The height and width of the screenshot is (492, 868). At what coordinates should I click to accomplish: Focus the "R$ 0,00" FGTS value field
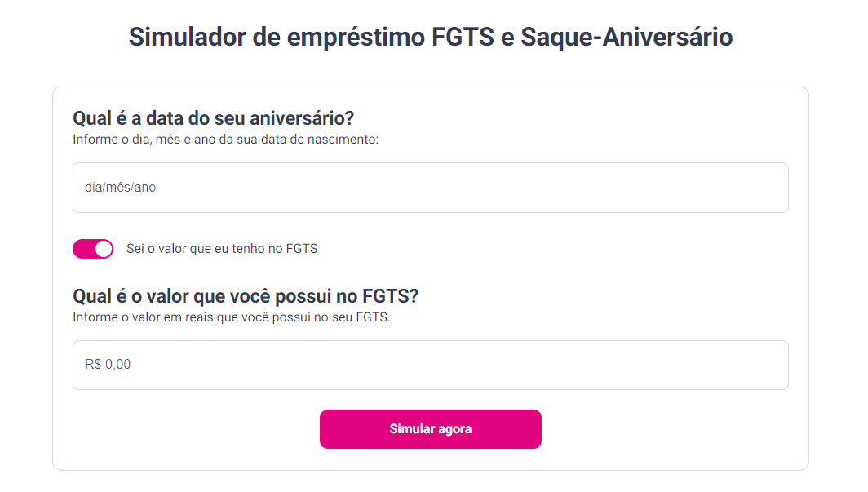[430, 365]
